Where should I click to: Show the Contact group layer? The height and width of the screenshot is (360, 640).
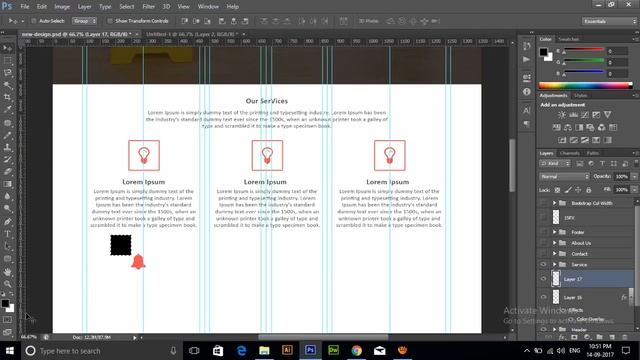point(543,254)
